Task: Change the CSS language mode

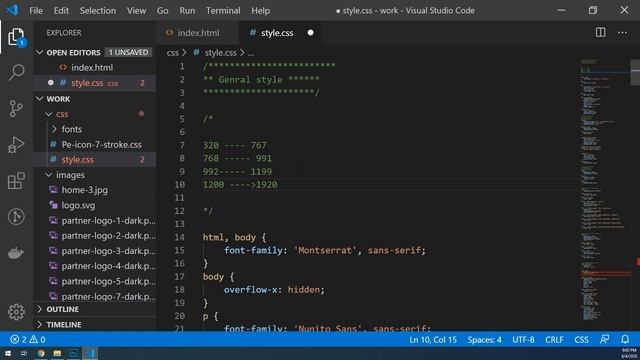Action: coord(581,340)
